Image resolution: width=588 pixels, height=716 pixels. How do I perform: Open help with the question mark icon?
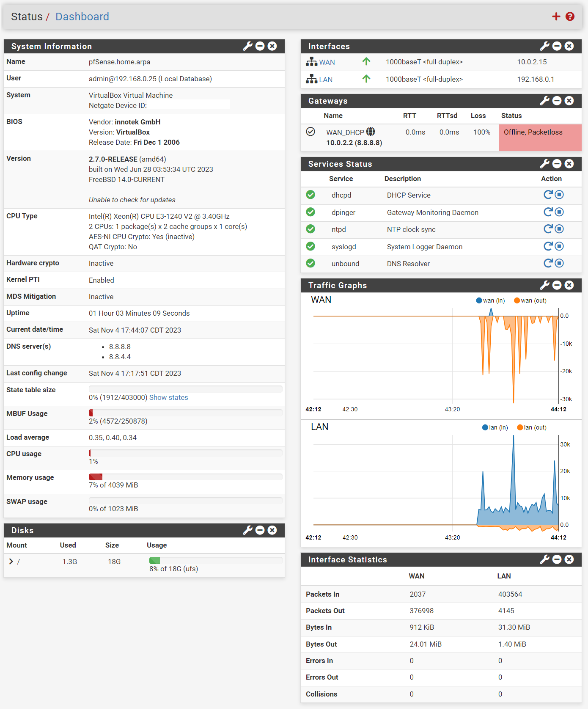coord(570,17)
